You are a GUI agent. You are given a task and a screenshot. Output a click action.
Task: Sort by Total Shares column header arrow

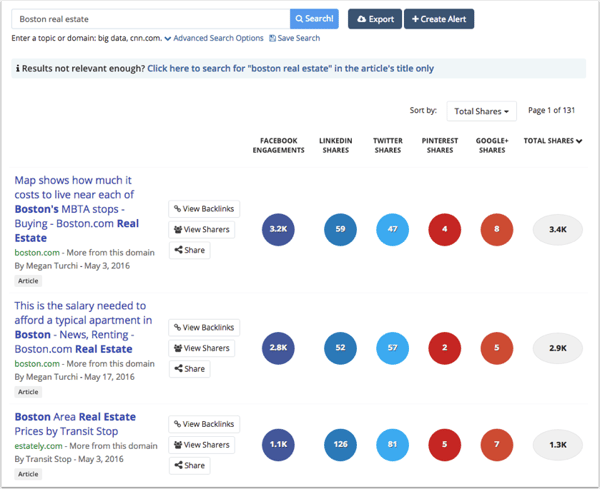coord(578,141)
